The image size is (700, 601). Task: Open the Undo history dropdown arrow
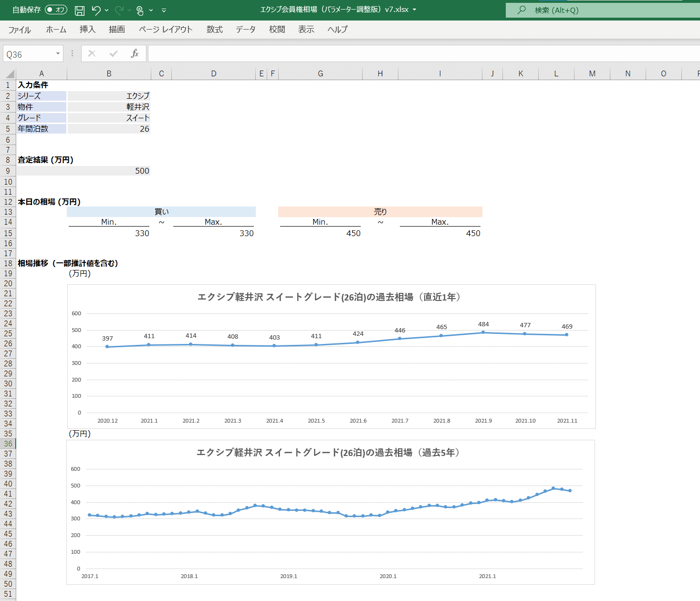pyautogui.click(x=106, y=10)
